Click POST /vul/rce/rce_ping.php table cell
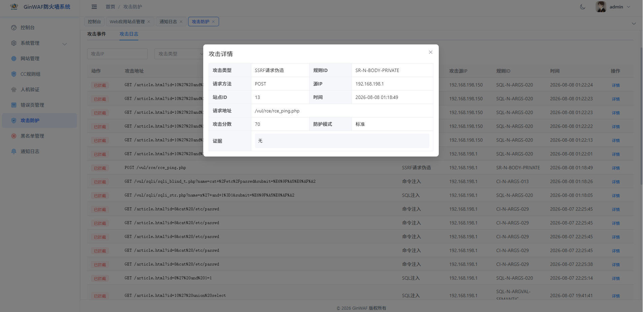Viewport: 644px width, 312px height. point(155,168)
